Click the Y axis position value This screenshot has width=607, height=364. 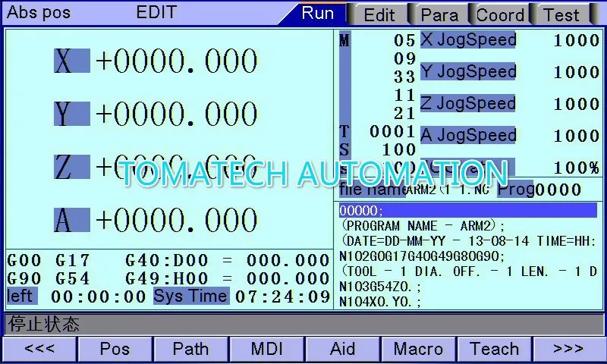pyautogui.click(x=177, y=114)
